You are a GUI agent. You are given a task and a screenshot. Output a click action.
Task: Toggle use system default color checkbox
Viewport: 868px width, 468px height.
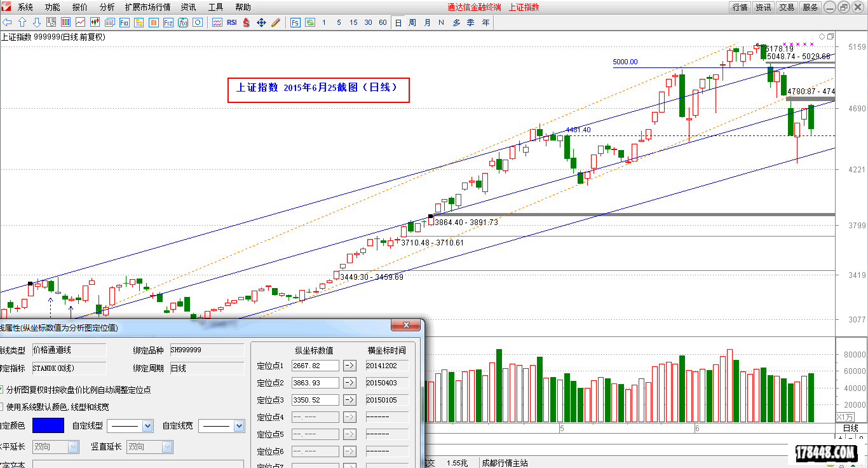pyautogui.click(x=0, y=406)
